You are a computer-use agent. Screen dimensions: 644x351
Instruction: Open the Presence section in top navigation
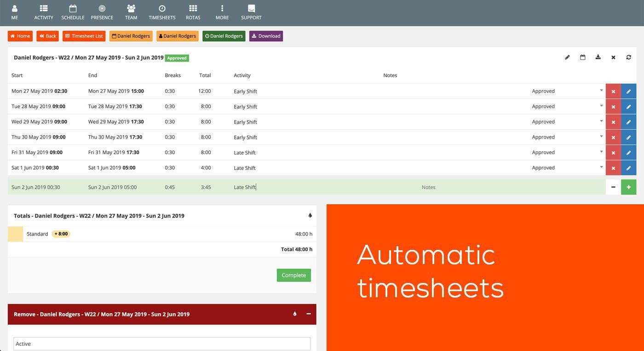pos(102,12)
